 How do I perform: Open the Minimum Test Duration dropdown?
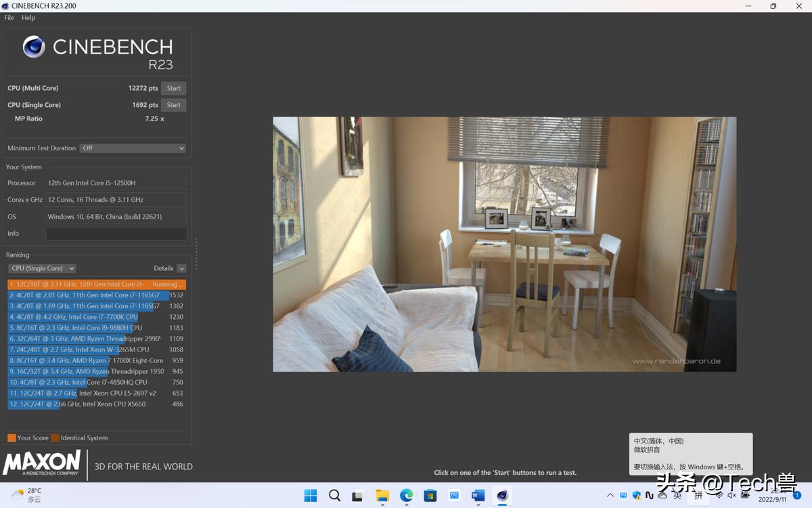133,148
